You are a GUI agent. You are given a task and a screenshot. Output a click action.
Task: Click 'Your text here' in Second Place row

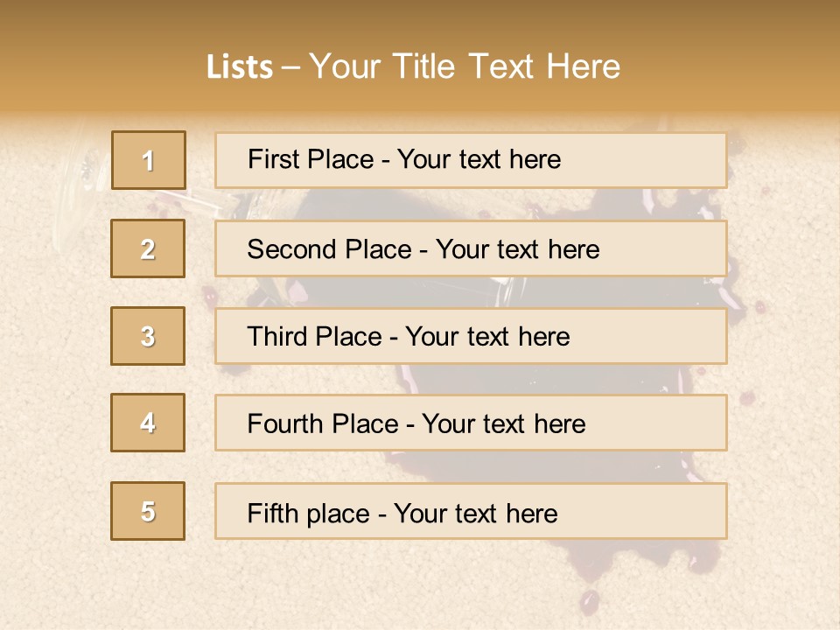517,249
